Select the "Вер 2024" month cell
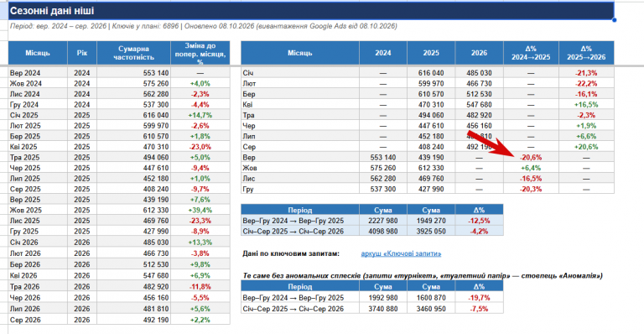The image size is (644, 334). coord(38,73)
